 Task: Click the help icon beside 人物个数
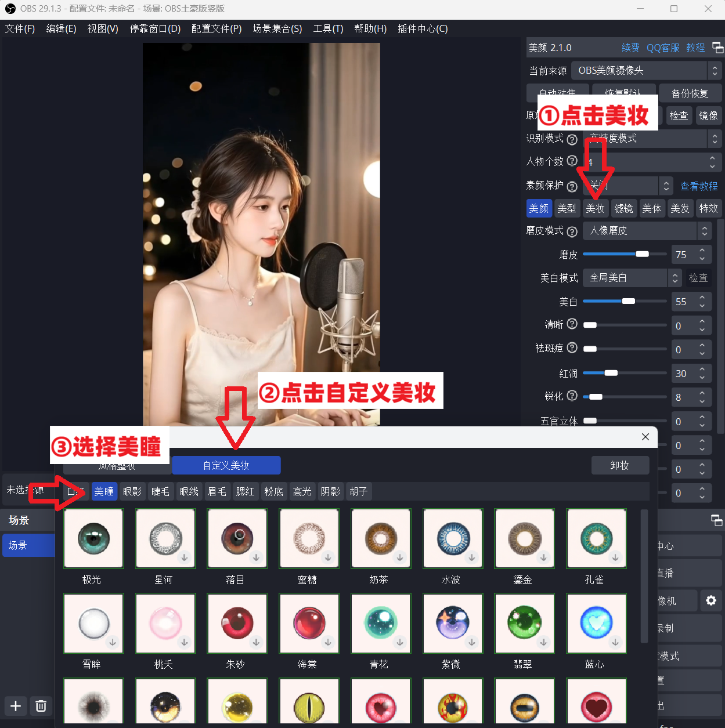572,161
